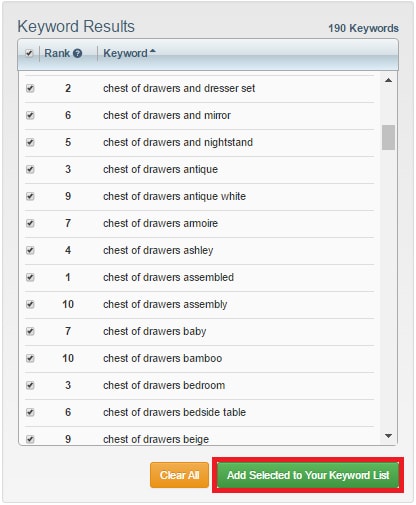Uncheck the 'chest of drawers bamboo' checkbox
The height and width of the screenshot is (505, 416).
pyautogui.click(x=30, y=358)
